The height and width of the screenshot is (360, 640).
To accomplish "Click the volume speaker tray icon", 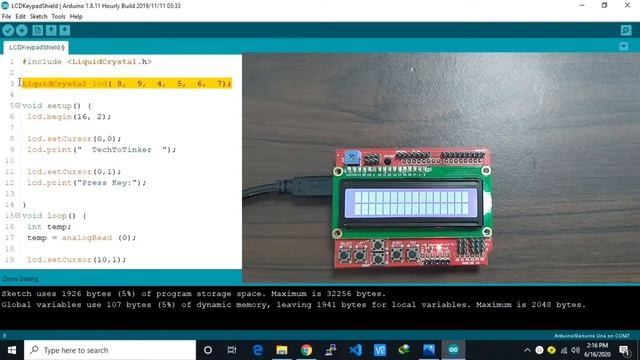I will (x=576, y=350).
